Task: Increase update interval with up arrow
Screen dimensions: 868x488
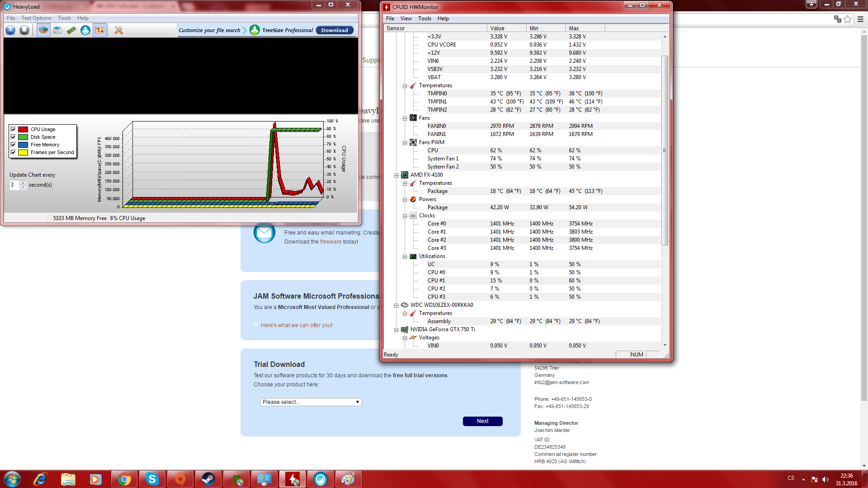Action: [23, 183]
